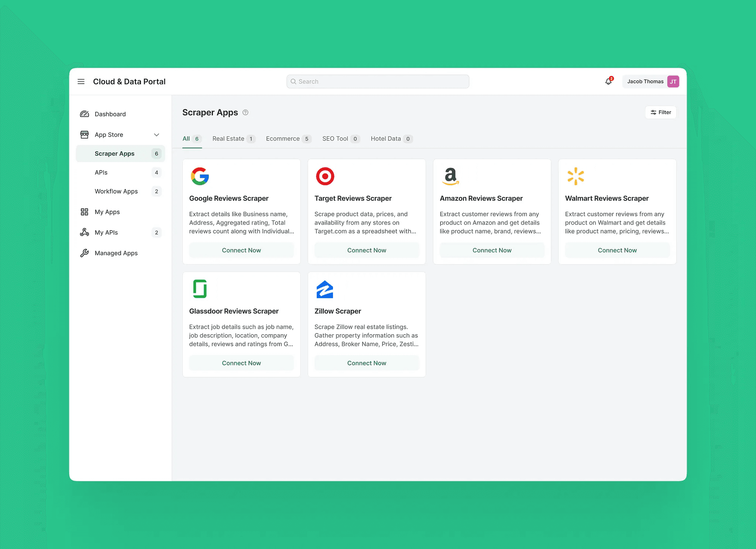756x549 pixels.
Task: Click the Google logo icon
Action: [200, 176]
